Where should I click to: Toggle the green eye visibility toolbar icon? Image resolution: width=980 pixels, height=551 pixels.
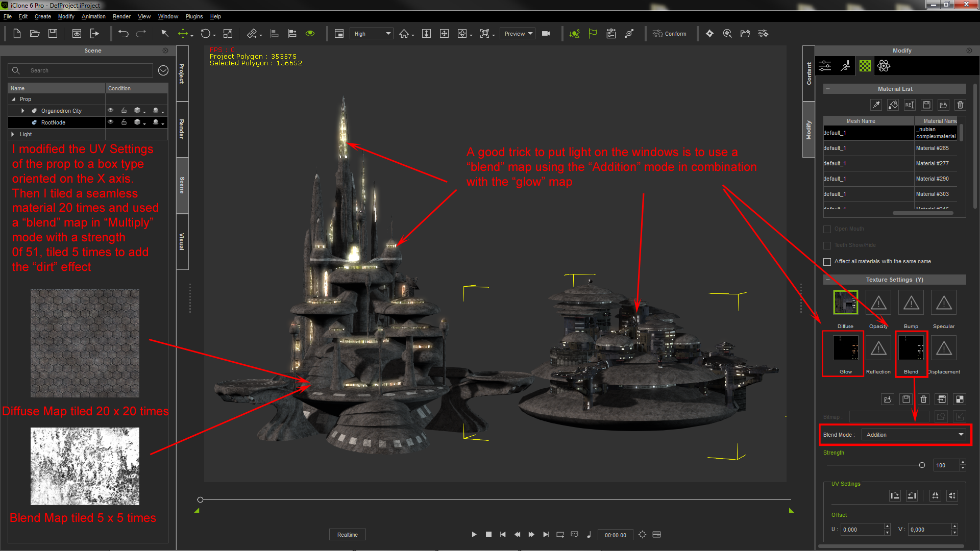[310, 34]
